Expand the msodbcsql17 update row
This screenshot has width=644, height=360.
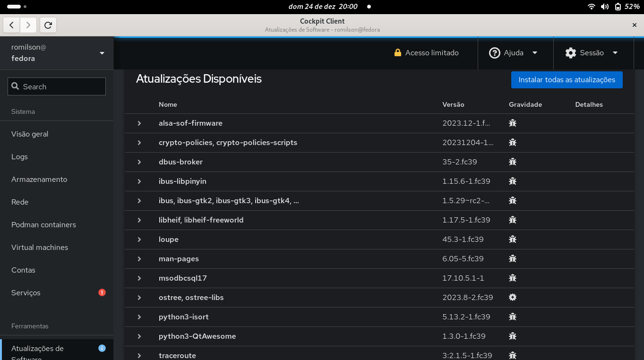(x=139, y=278)
